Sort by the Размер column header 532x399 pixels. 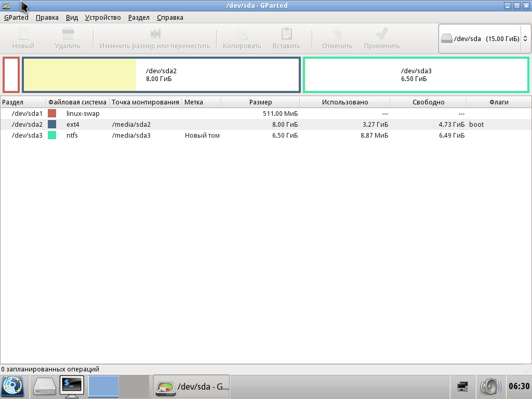260,102
